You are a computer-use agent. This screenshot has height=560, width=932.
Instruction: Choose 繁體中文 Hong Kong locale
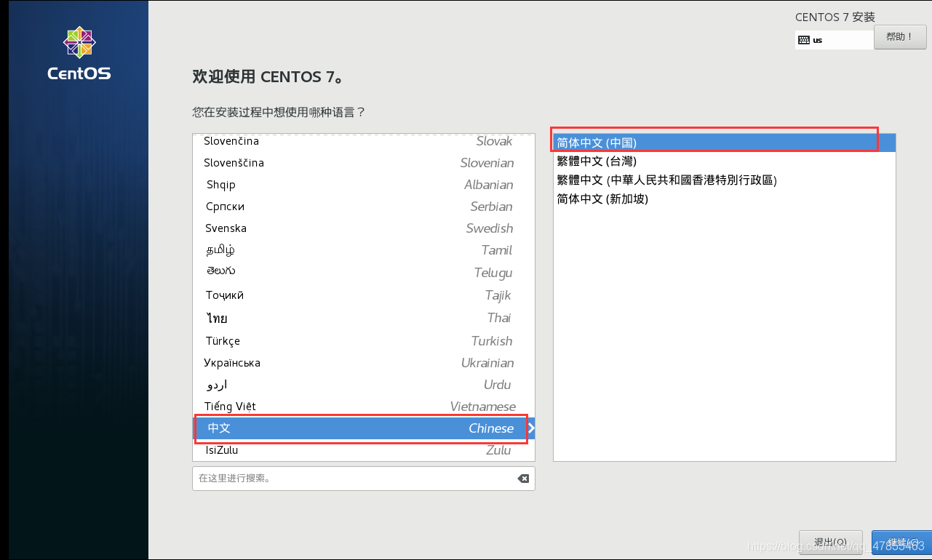(725, 180)
